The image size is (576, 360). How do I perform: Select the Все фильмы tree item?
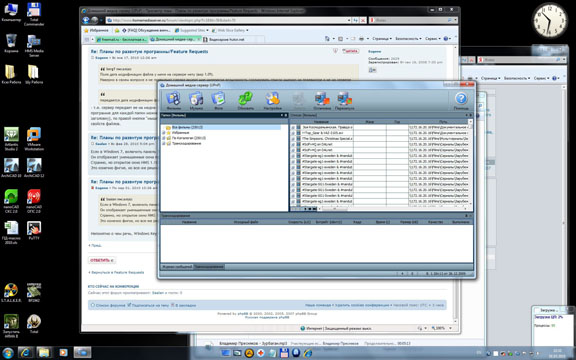click(x=187, y=127)
